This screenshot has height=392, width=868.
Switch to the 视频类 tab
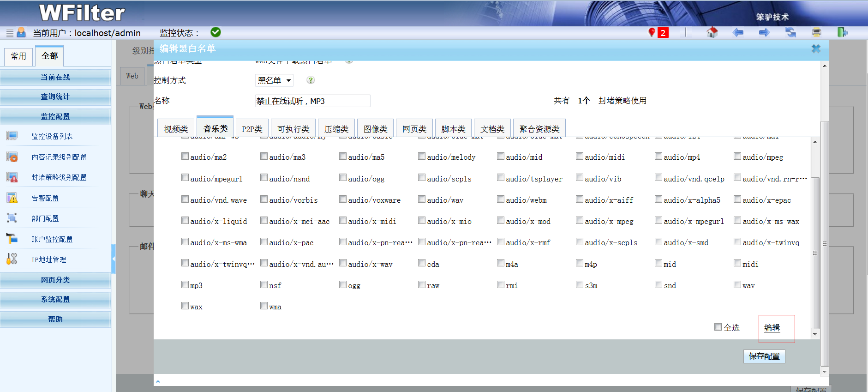pyautogui.click(x=176, y=129)
